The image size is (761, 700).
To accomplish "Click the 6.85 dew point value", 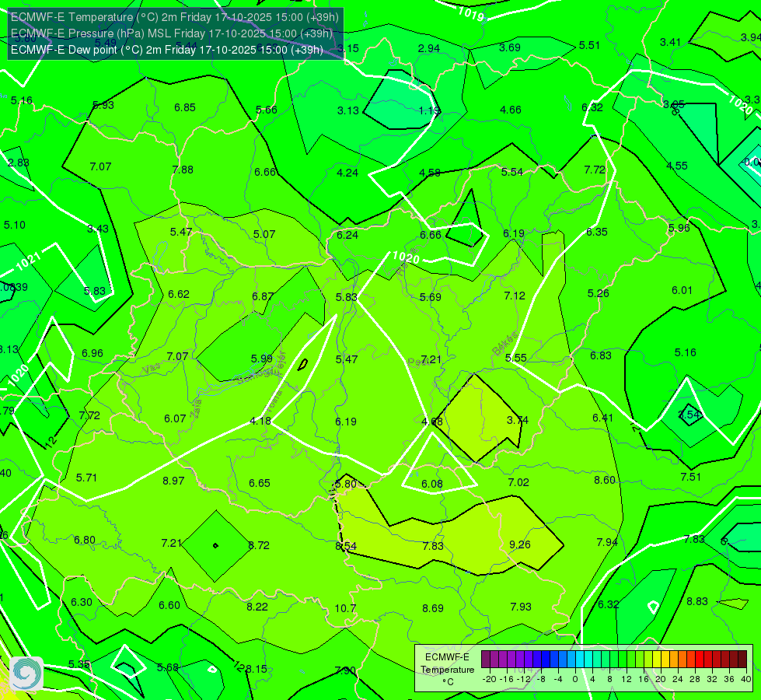I will (185, 107).
